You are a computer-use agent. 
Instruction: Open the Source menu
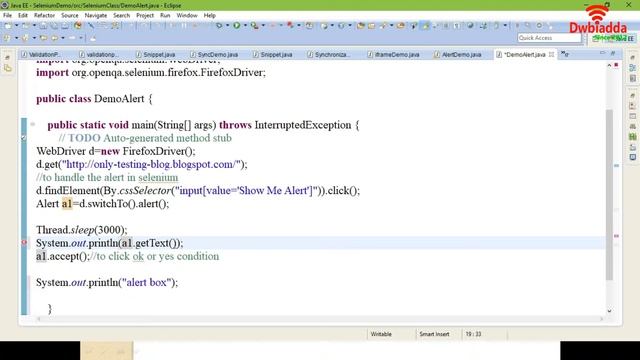point(70,16)
